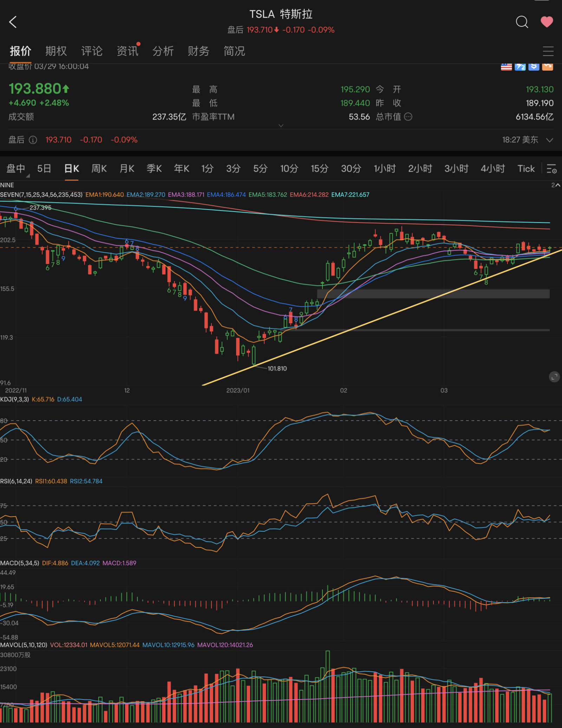Open chart settings list-gear icon

(x=551, y=169)
